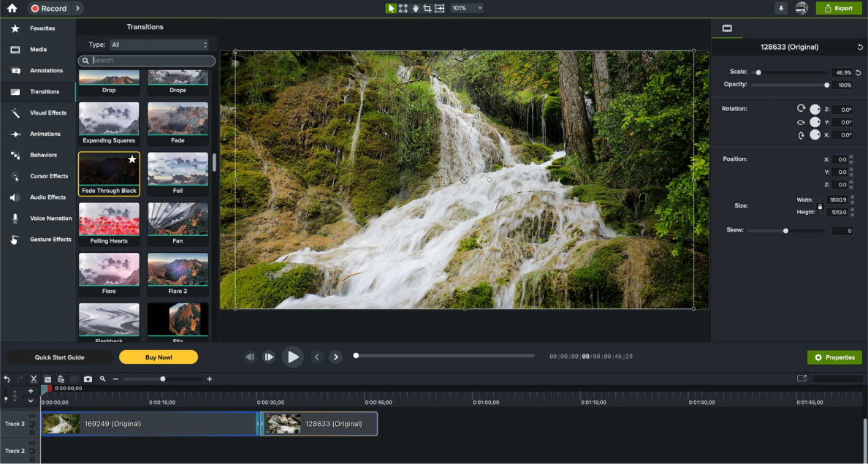This screenshot has height=464, width=868.
Task: Open the Media bin section
Action: tap(38, 49)
